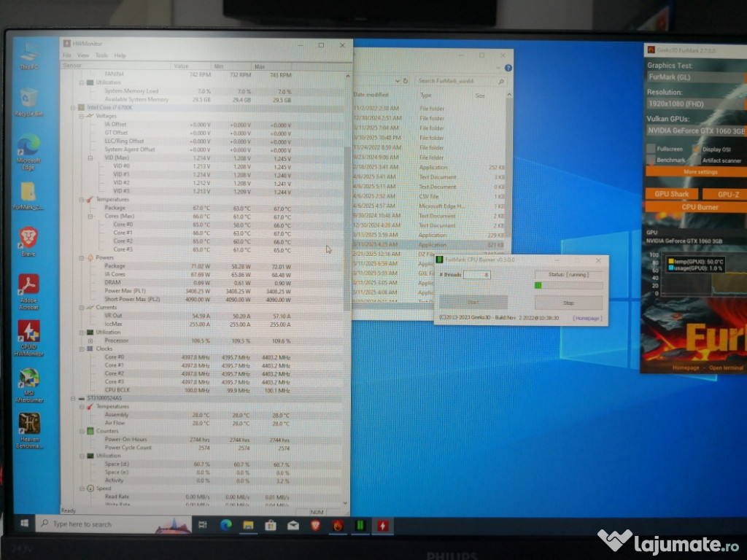Image resolution: width=747 pixels, height=560 pixels.
Task: Click the Open terminal link in FurMark
Action: click(726, 367)
